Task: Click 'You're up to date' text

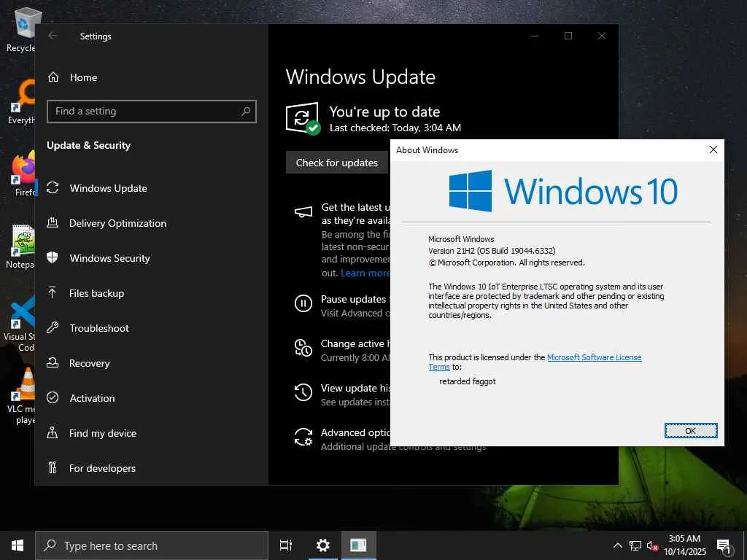Action: (384, 112)
